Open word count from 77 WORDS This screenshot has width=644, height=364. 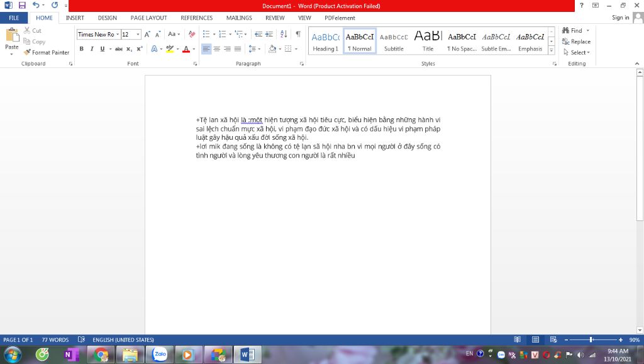[x=55, y=339]
